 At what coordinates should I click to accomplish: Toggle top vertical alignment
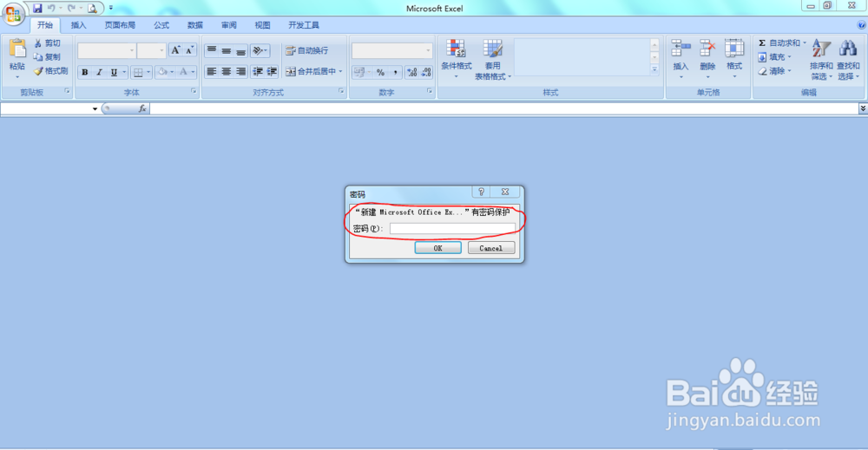pos(212,50)
